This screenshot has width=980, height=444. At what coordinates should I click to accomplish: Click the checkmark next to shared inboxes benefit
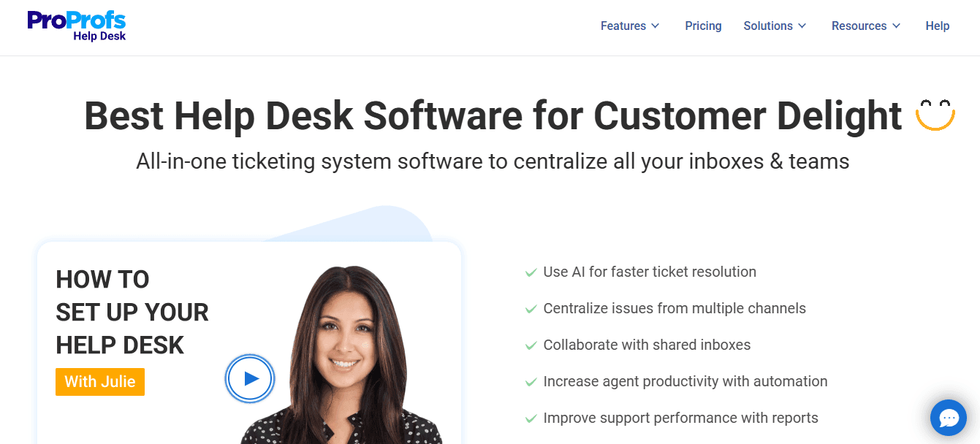(x=531, y=345)
